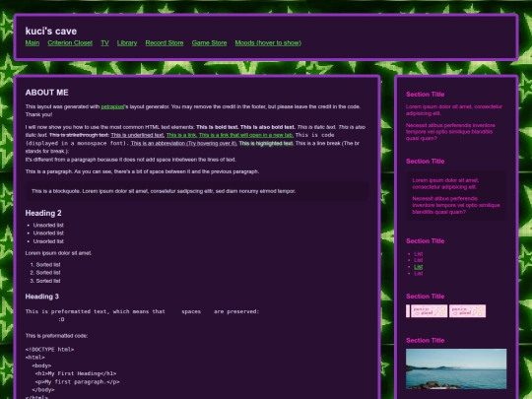The height and width of the screenshot is (399, 532).
Task: Click the last List item in sidebar
Action: pos(419,274)
